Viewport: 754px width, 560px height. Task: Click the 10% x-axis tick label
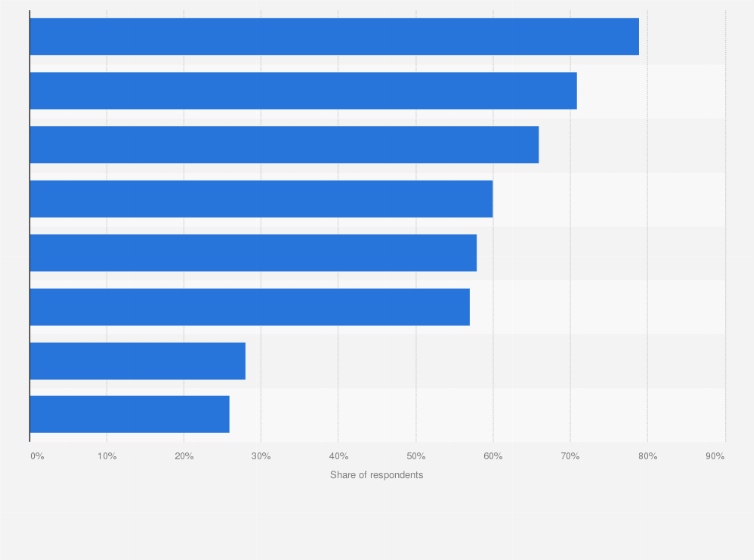[x=107, y=456]
